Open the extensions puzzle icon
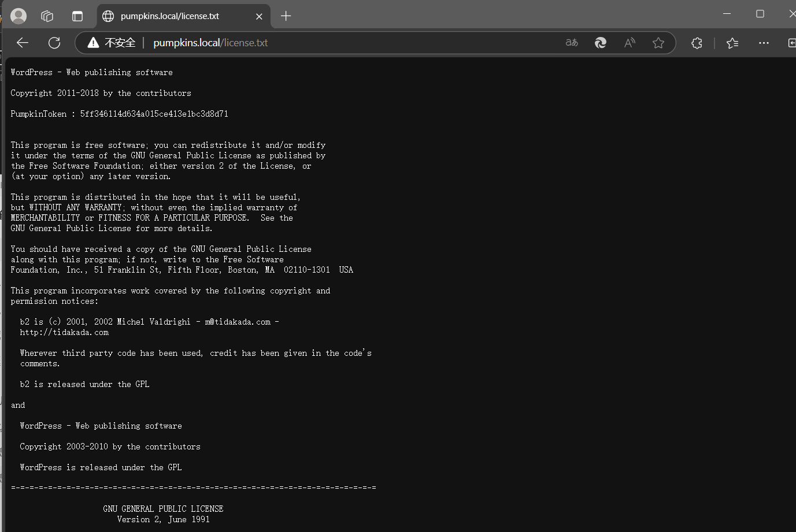Image resolution: width=796 pixels, height=532 pixels. [x=697, y=43]
